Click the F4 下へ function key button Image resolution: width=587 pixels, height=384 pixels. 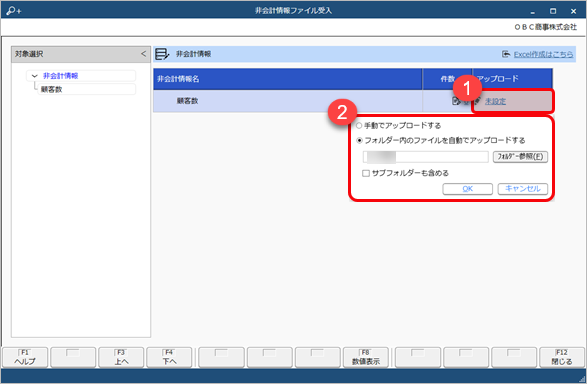[x=169, y=357]
